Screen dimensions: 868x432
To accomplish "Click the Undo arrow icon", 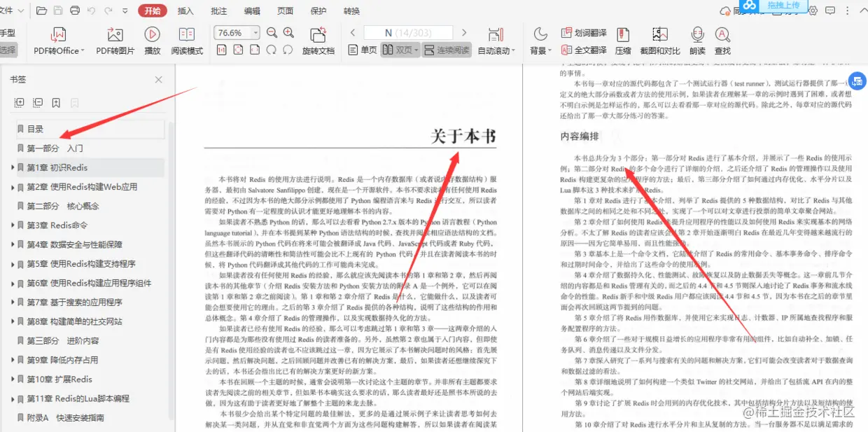I will (92, 11).
